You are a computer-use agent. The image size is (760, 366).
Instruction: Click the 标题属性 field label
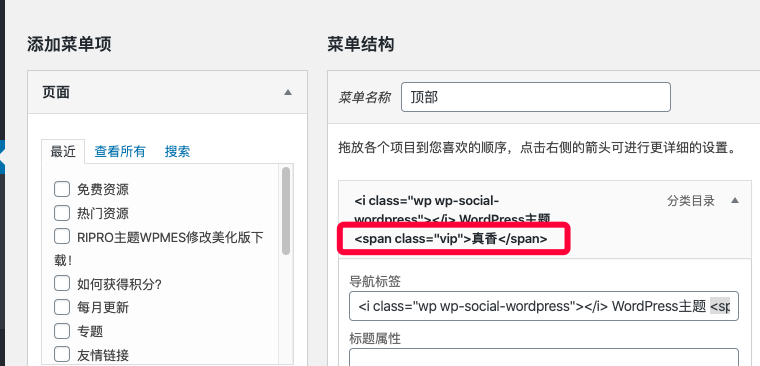pos(375,338)
